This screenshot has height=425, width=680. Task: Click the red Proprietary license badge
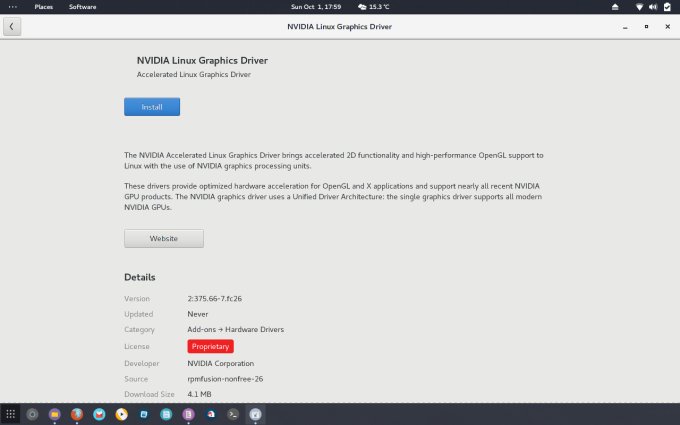pyautogui.click(x=210, y=347)
